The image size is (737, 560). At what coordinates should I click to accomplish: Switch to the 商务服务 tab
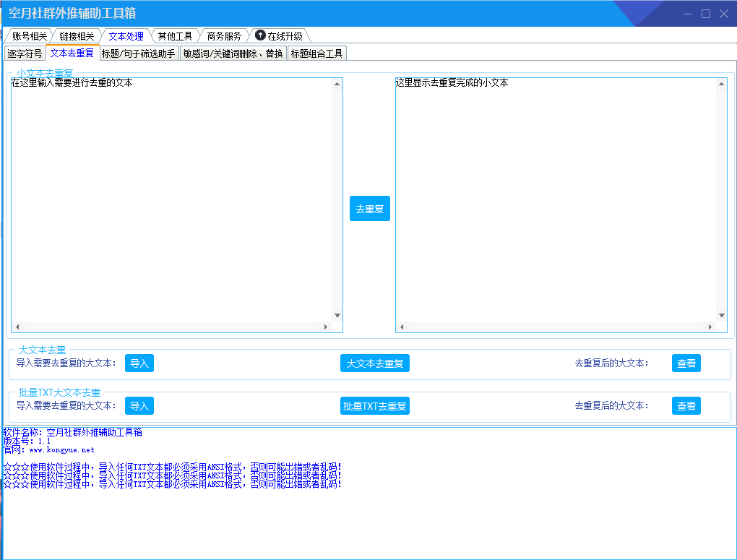(x=224, y=36)
